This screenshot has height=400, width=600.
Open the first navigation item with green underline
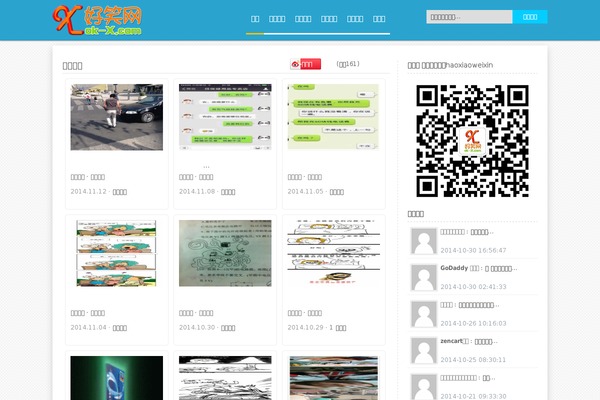(x=255, y=19)
